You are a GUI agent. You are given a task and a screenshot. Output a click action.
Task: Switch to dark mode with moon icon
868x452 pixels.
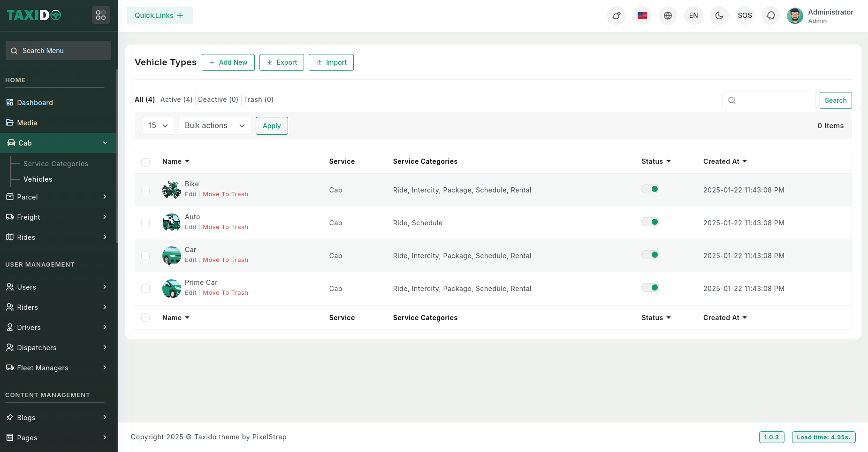(719, 15)
